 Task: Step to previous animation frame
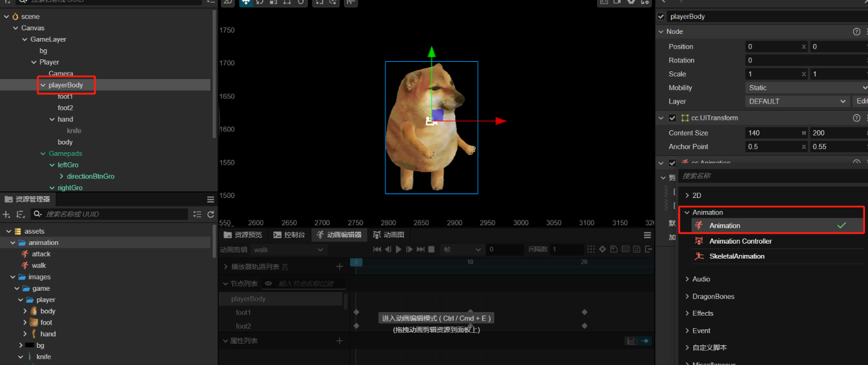click(388, 250)
